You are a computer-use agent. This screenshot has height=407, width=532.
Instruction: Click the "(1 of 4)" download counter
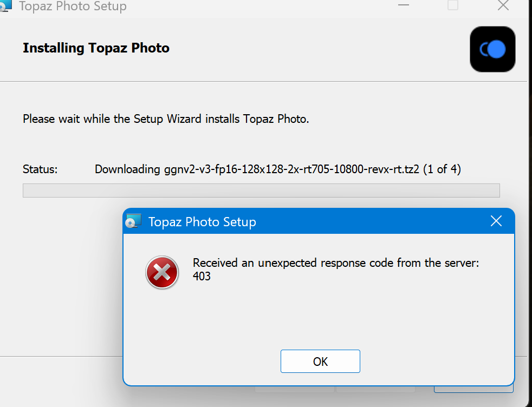click(442, 169)
